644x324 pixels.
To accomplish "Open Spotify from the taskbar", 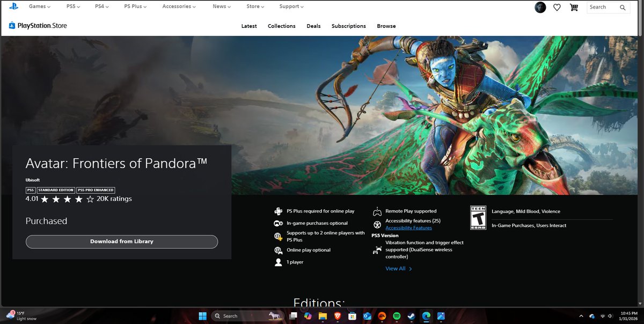I will click(x=397, y=315).
